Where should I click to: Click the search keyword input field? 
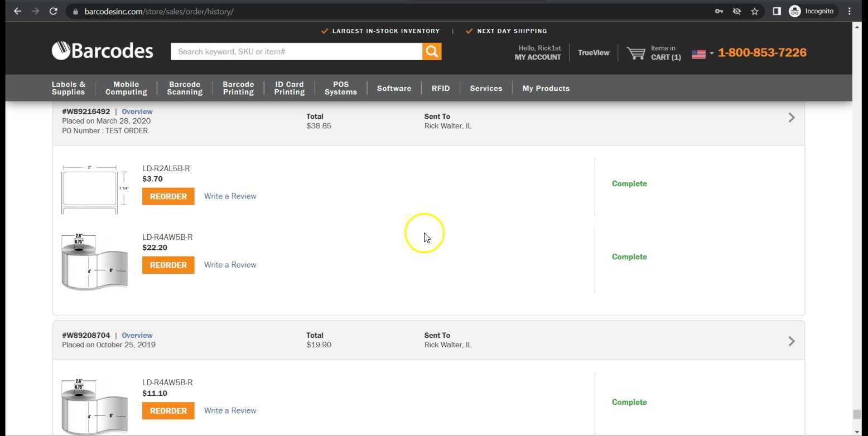(296, 52)
